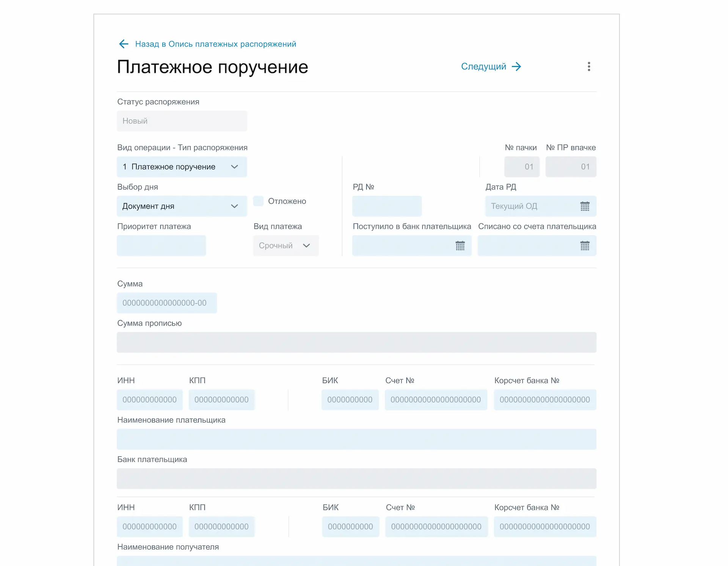This screenshot has width=728, height=566.
Task: Open the calendar for Списано со счета плательщика
Action: pyautogui.click(x=585, y=245)
